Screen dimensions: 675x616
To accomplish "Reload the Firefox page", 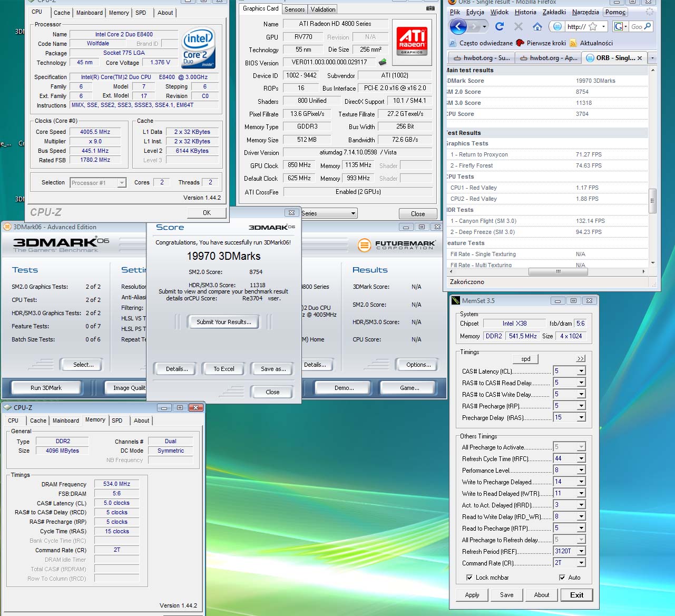I will click(500, 26).
